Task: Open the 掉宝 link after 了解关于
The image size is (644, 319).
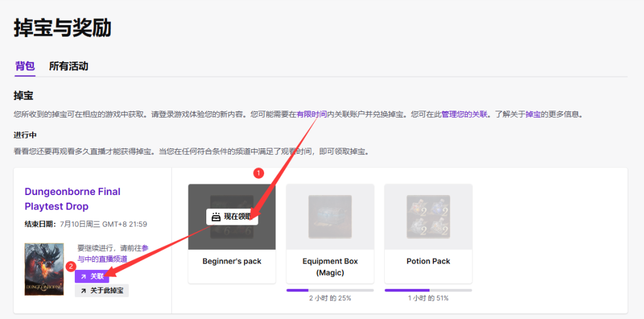Action: [533, 115]
